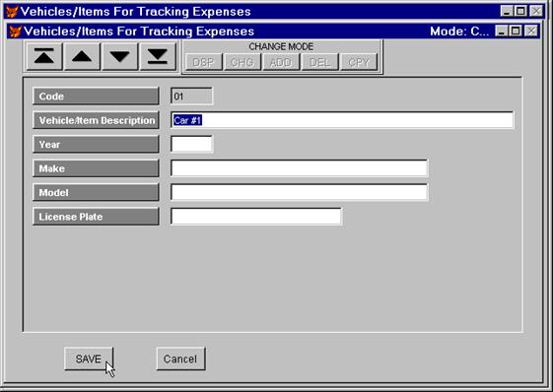The image size is (553, 392).
Task: Switch to CHG change mode
Action: click(242, 62)
